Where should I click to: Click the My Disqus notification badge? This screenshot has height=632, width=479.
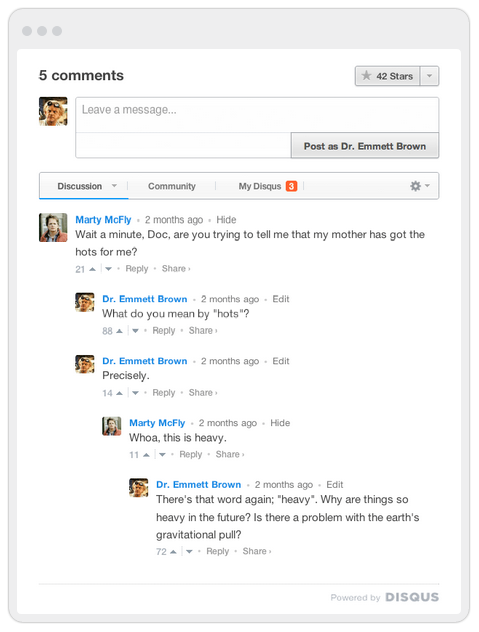tap(291, 186)
